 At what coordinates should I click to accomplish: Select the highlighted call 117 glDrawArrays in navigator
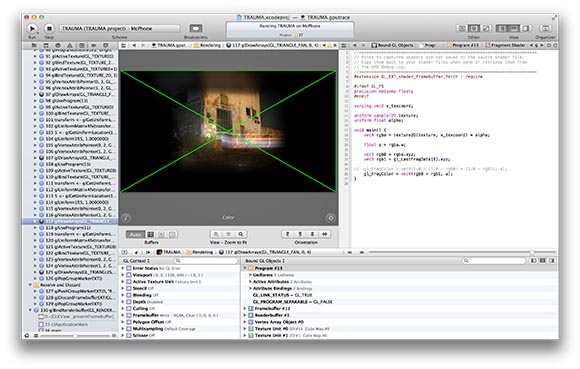click(70, 221)
